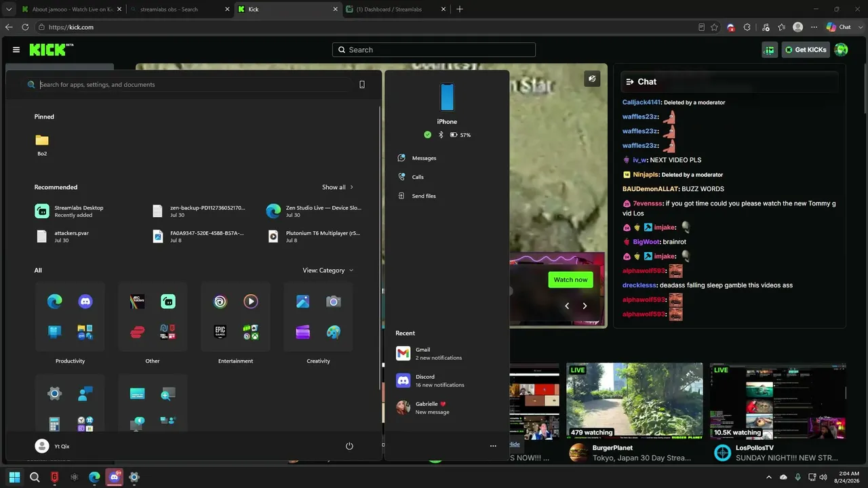Screen dimensions: 868x488
Task: Click the KICK logo
Action: tap(52, 49)
